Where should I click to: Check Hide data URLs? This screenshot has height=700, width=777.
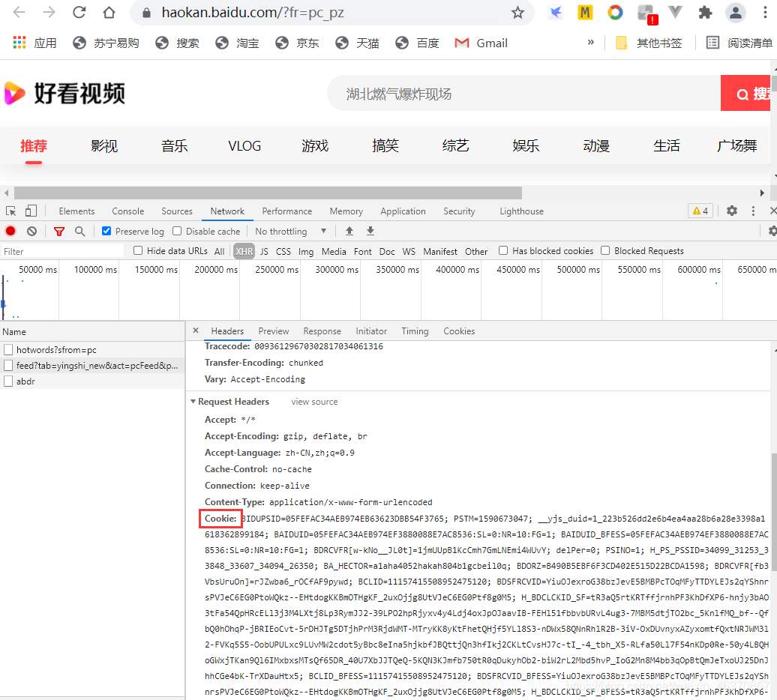pos(138,251)
